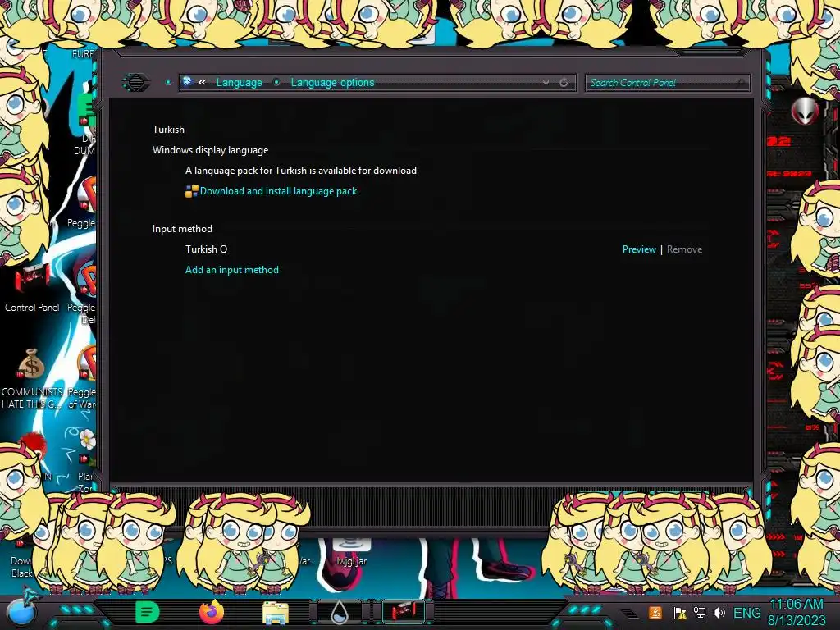840x630 pixels.
Task: Open the lwjgl.jar desktop file
Action: tap(351, 552)
